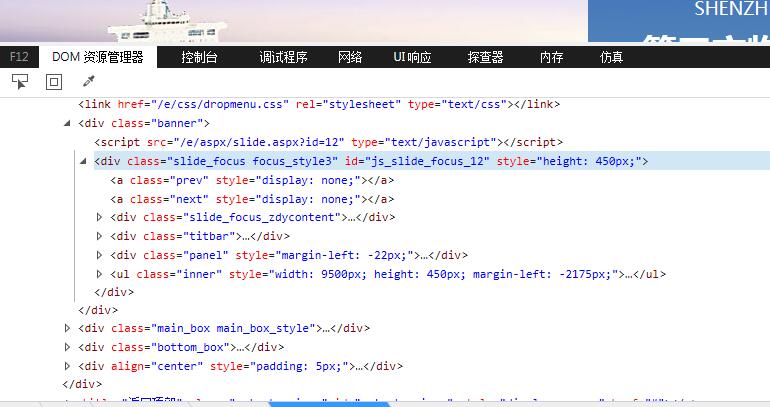Activate the select element arrow tool
The image size is (770, 407).
20,81
